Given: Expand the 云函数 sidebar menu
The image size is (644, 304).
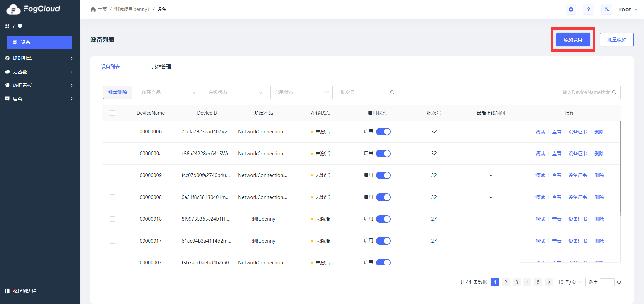Looking at the screenshot, I should click(x=40, y=72).
